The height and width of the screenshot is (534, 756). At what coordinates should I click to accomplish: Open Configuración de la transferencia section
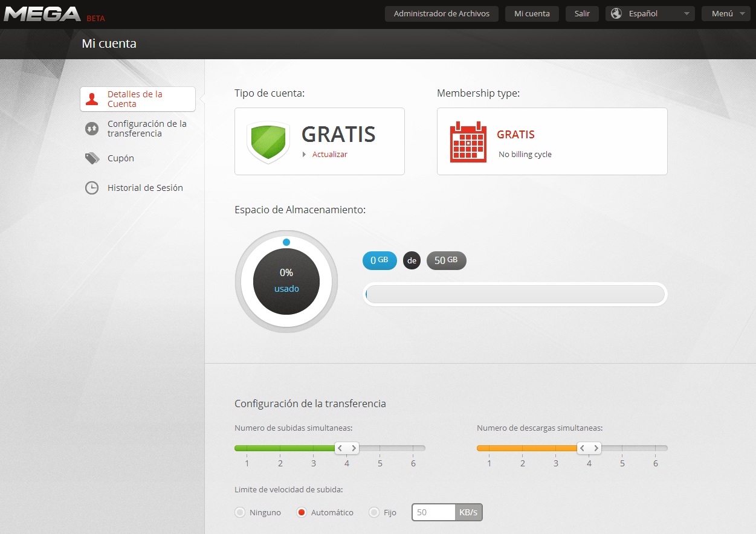[147, 129]
